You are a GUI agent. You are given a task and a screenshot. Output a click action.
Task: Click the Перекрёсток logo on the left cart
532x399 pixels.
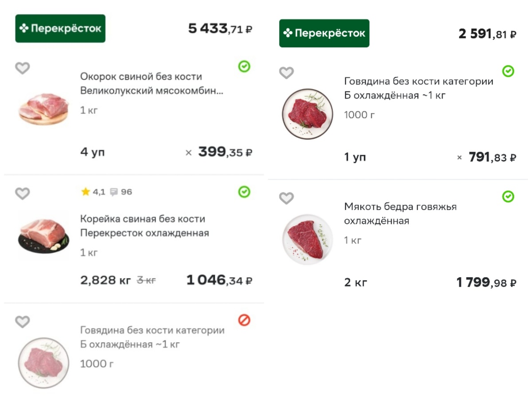pos(60,28)
